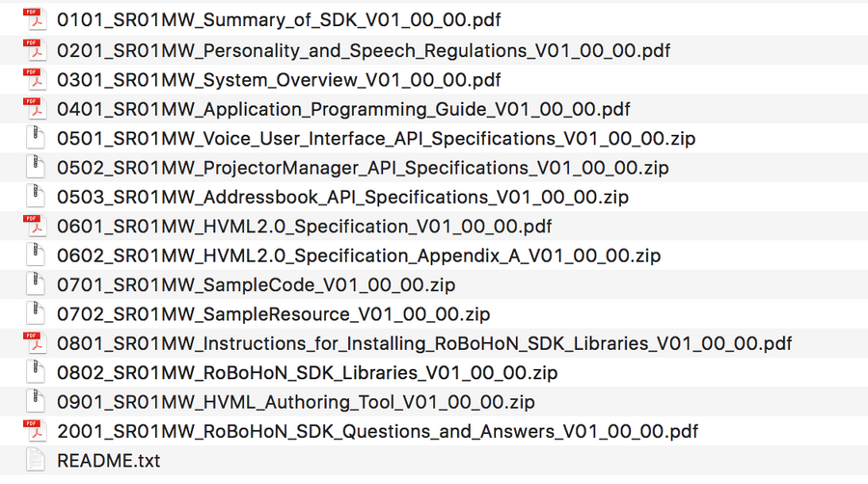
Task: Click zip icon beside Addressbook_API_Specifications archive
Action: [35, 197]
